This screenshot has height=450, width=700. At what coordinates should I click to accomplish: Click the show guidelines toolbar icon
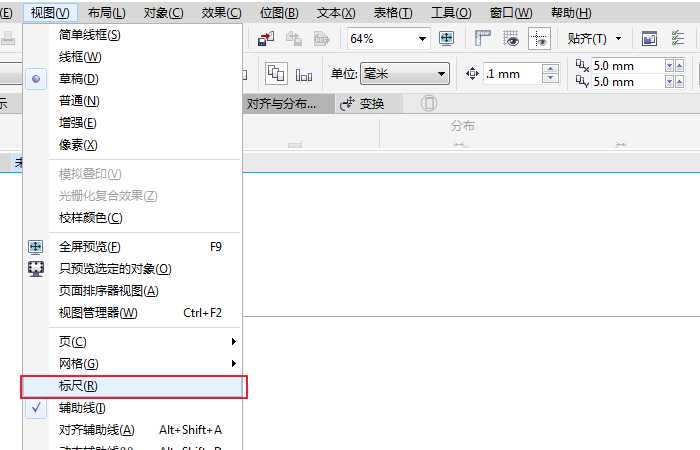coord(539,39)
